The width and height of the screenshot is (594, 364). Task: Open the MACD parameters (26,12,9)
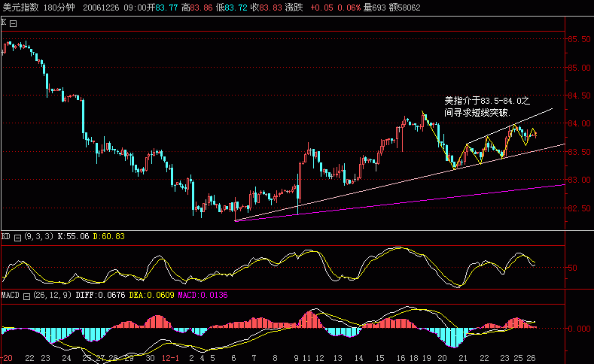point(52,295)
